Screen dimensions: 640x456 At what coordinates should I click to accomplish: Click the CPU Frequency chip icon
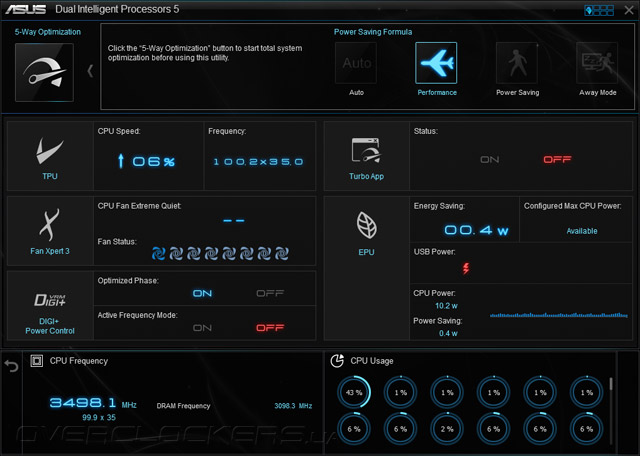pos(37,361)
